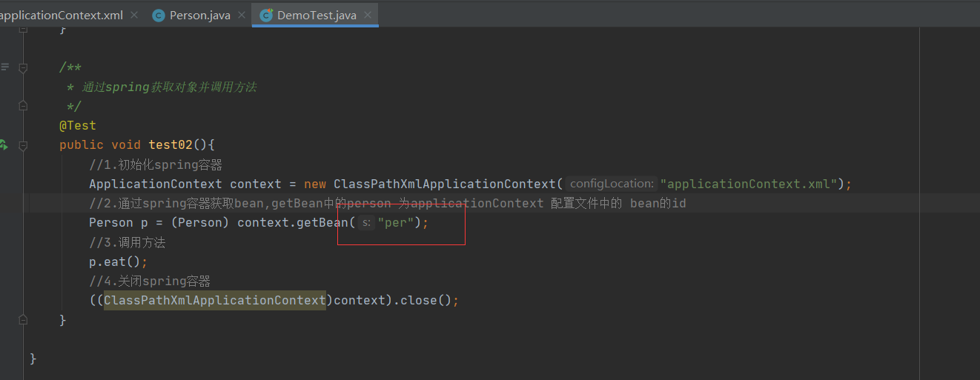The width and height of the screenshot is (980, 380).
Task: Click the test02 method name
Action: click(170, 144)
